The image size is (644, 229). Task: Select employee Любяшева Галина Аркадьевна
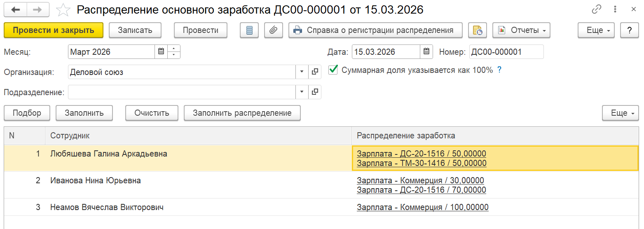point(109,154)
